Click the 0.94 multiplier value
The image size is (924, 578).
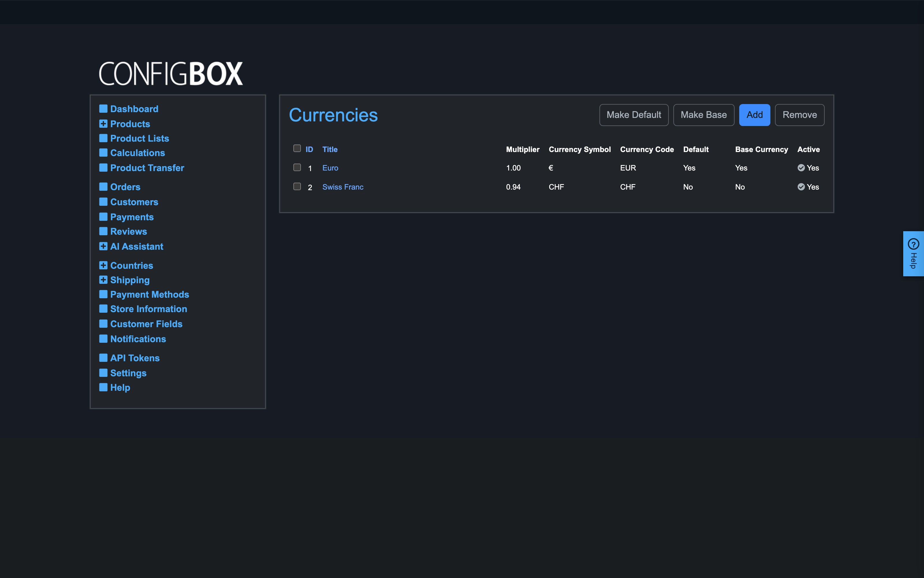pos(513,187)
